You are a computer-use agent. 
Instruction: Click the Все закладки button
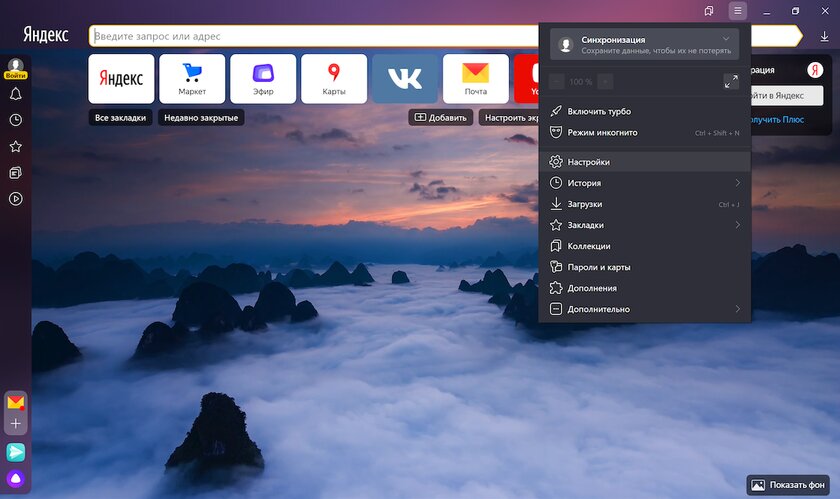[x=121, y=117]
